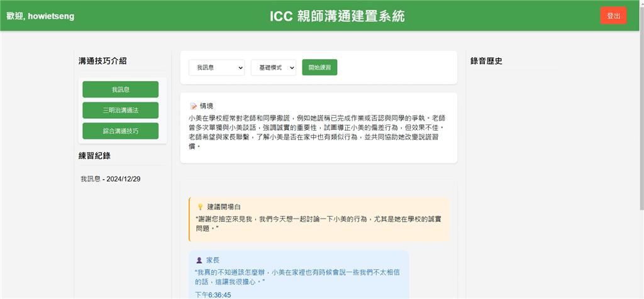Click the 錄音歷史 heading
Viewport: 644px width, 299px height.
click(x=486, y=62)
